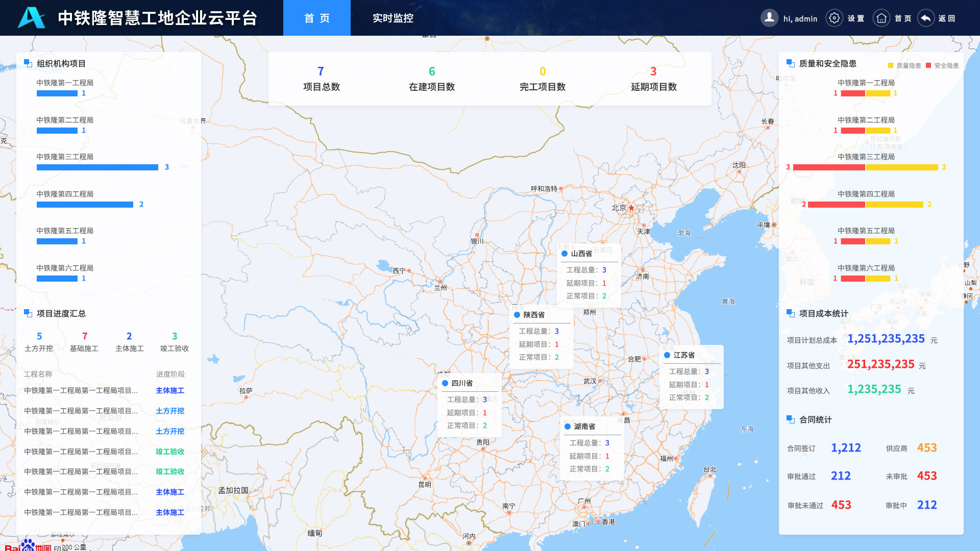Click the 中铁隆第三工程局 blue progress bar
Viewport: 980px width, 551px height.
97,167
